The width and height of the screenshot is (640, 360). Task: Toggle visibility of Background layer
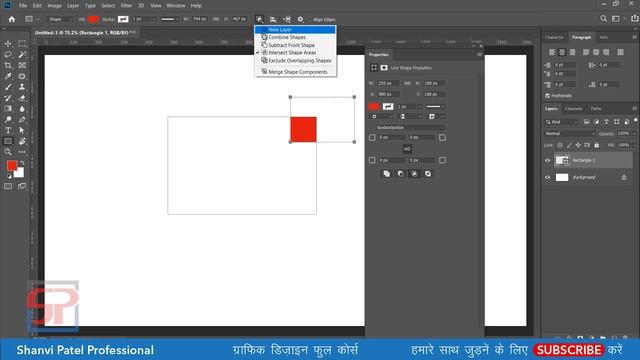(548, 178)
